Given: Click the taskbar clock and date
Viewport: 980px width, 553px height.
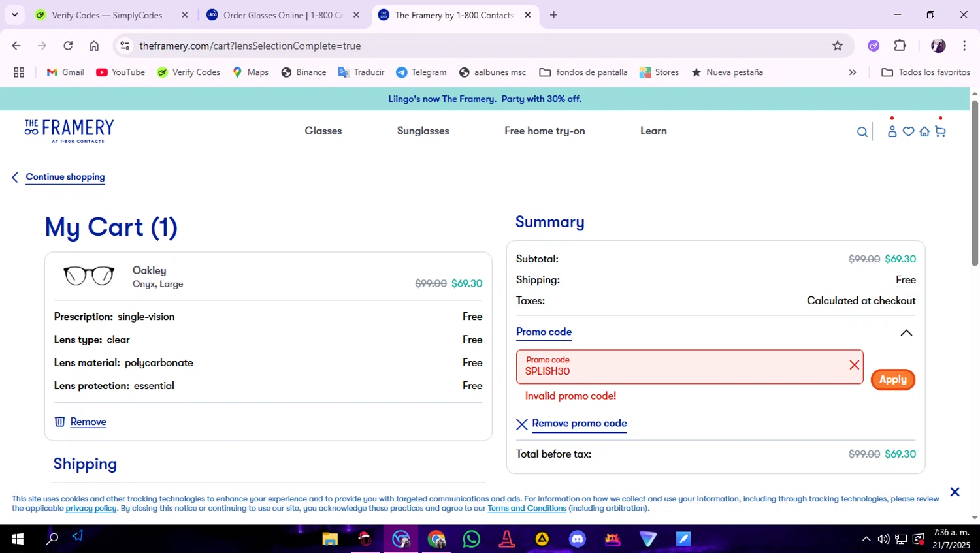Looking at the screenshot, I should pos(951,539).
